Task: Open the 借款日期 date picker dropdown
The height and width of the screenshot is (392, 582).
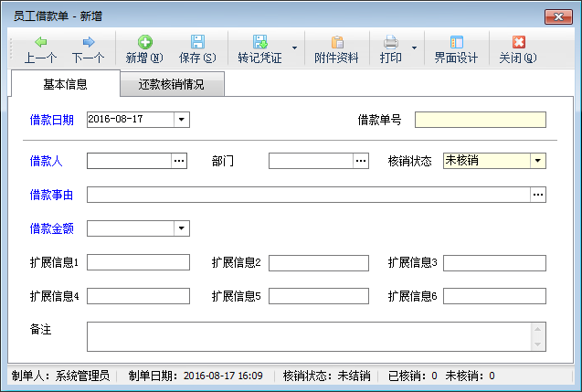Action: 182,119
